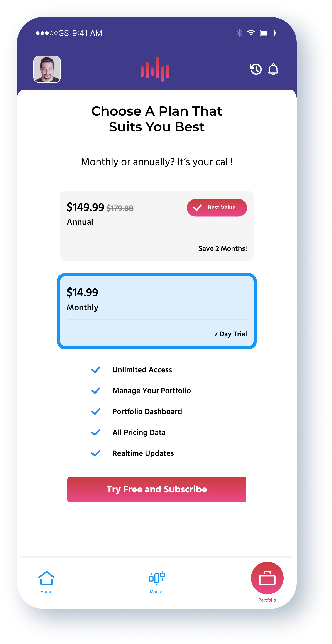Tap the Save 2 Months! label
The width and height of the screenshot is (332, 644).
(x=223, y=248)
